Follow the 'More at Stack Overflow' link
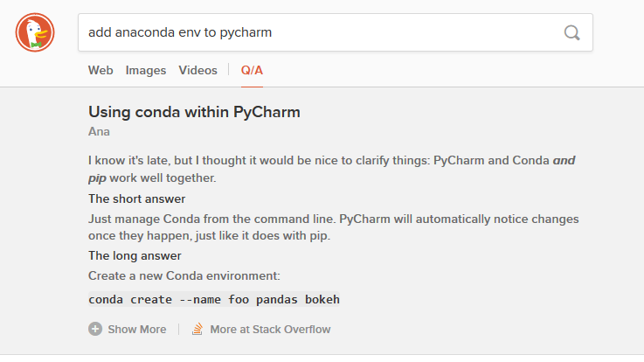 270,330
